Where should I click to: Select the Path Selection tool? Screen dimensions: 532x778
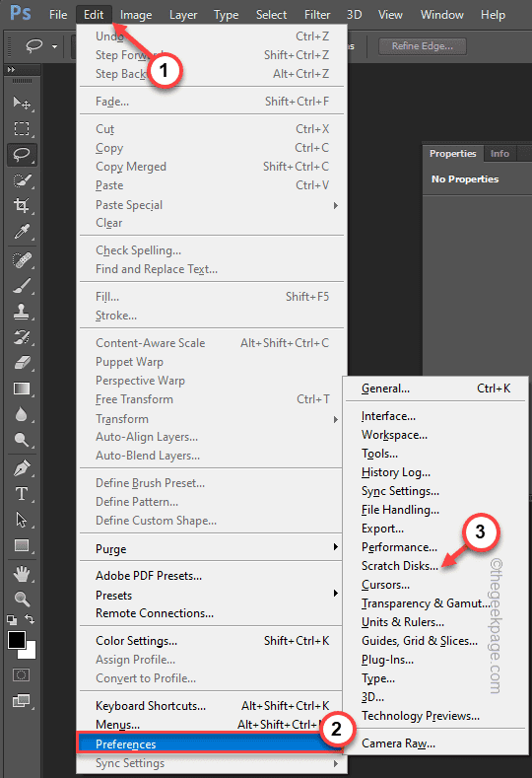click(22, 520)
